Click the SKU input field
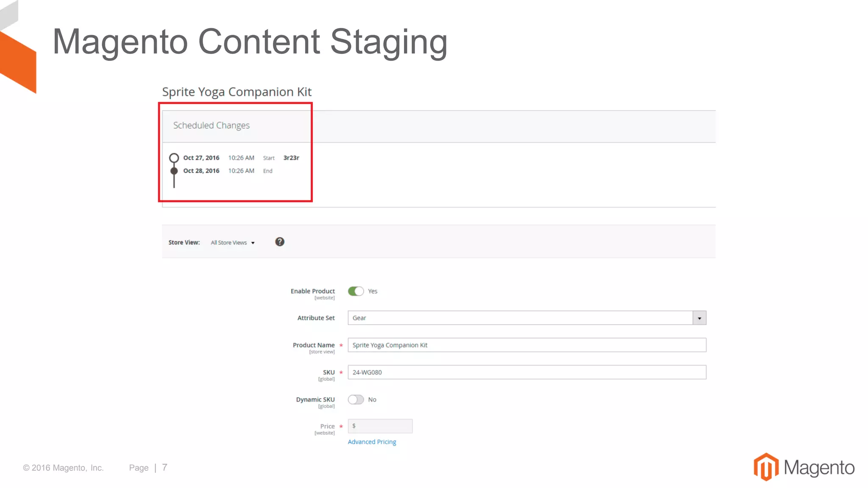This screenshot has height=488, width=868. (527, 372)
